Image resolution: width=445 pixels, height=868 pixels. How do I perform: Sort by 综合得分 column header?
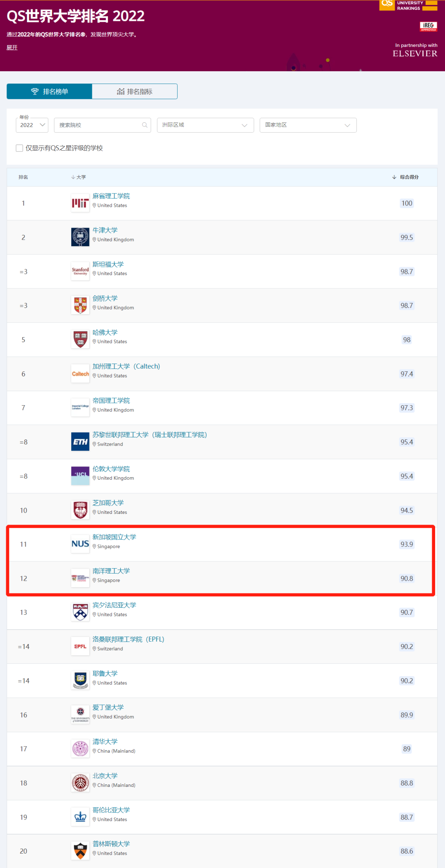click(x=405, y=177)
